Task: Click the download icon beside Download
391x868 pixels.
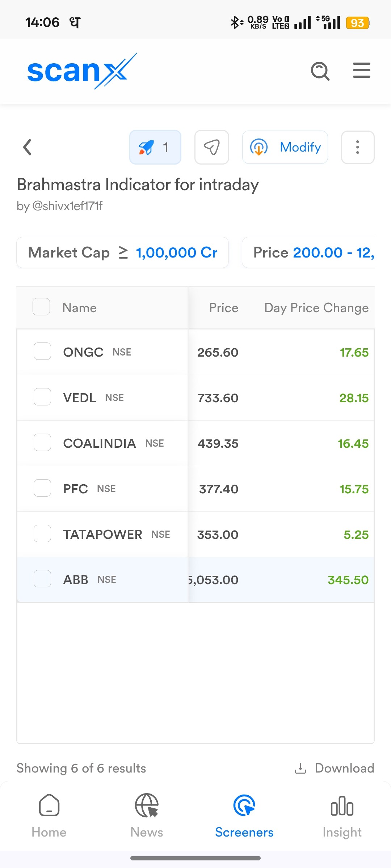Action: (300, 768)
